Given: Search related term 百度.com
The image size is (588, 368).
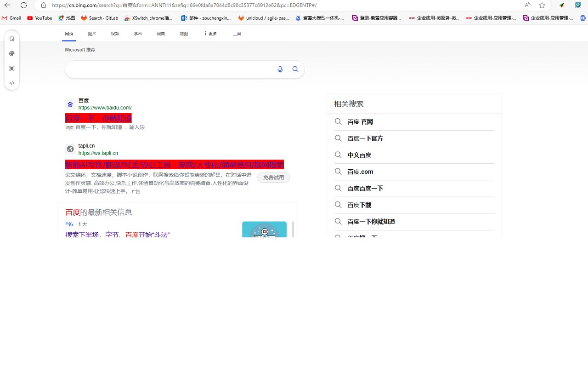Looking at the screenshot, I should click(x=360, y=172).
